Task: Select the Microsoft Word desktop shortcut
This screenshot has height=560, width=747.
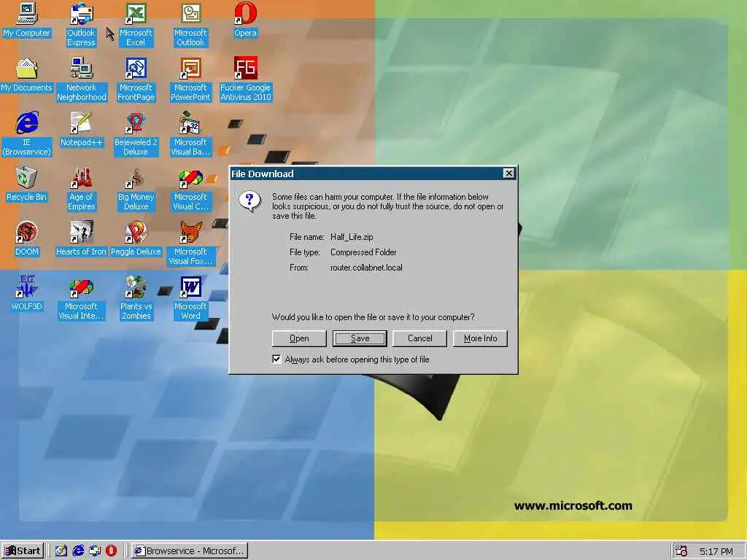Action: [190, 297]
